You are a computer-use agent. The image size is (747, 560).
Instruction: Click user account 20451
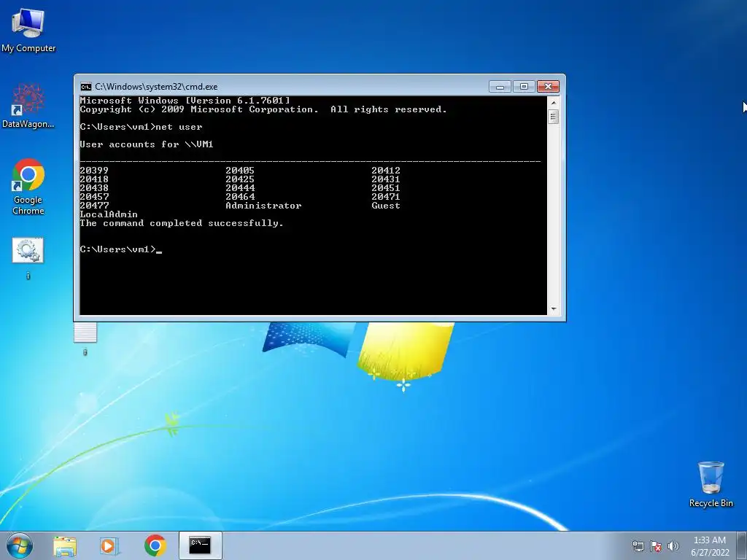click(x=386, y=188)
